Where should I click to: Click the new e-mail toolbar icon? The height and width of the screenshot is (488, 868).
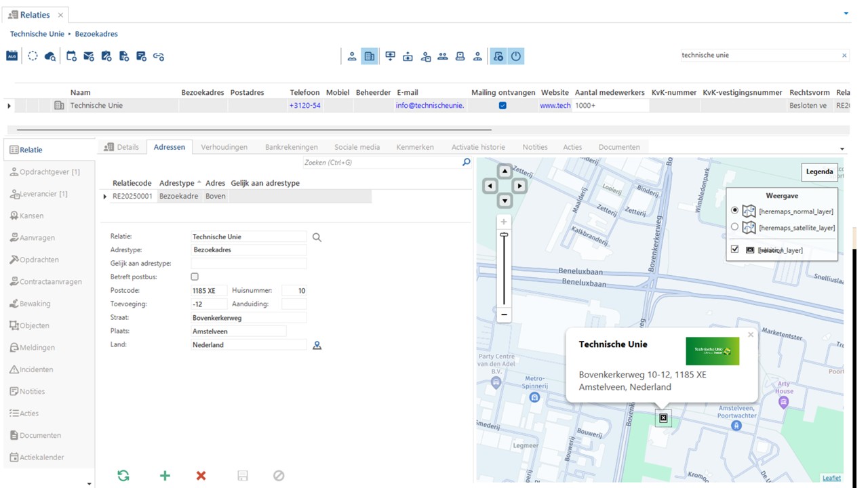[x=89, y=56]
